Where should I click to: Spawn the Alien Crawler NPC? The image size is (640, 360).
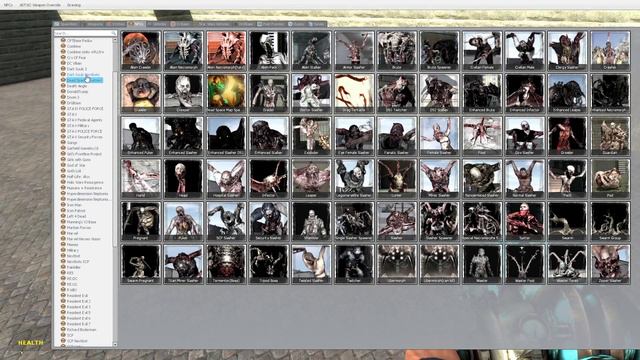click(x=141, y=51)
